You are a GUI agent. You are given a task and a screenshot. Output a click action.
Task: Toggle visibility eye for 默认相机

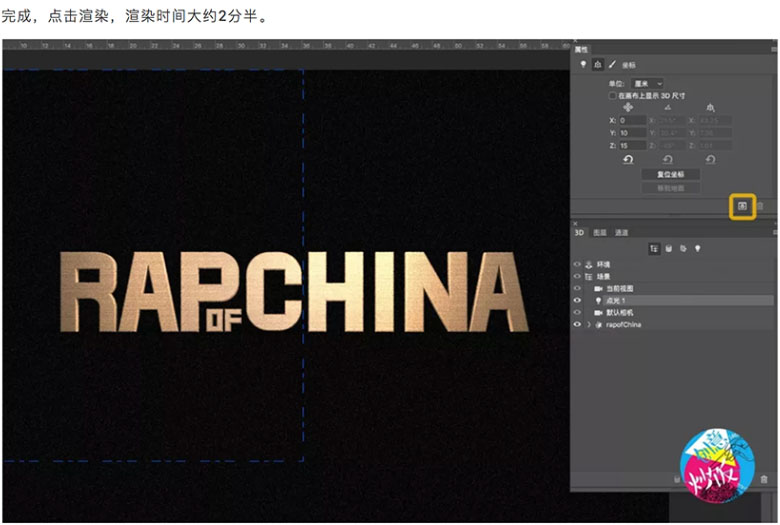pyautogui.click(x=577, y=313)
